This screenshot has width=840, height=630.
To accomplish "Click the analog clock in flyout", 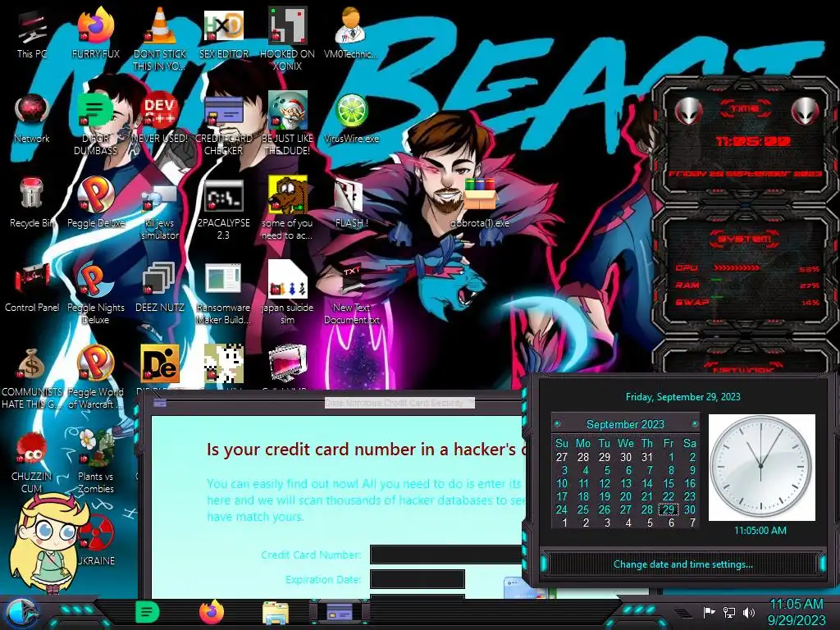I will pyautogui.click(x=761, y=467).
